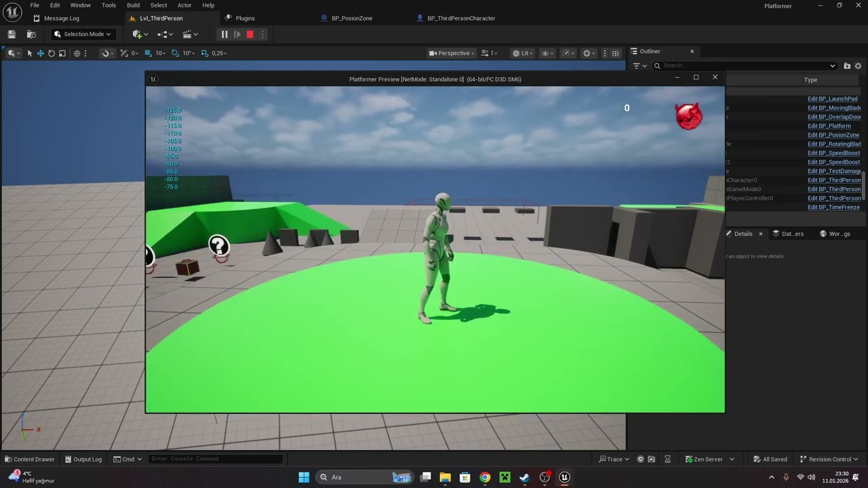
Task: Click the Edit BP_TimeFreeze link
Action: (833, 207)
